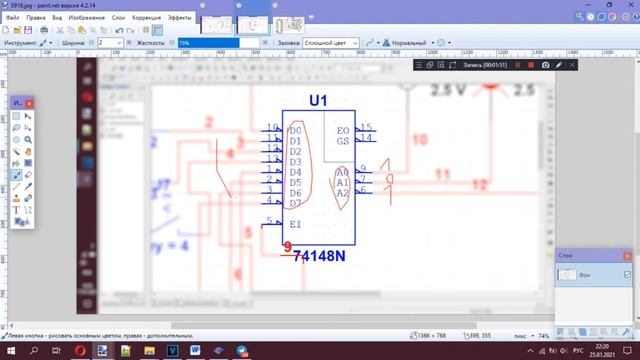Decrease brush width with minus button
This screenshot has height=360, width=640.
click(91, 43)
